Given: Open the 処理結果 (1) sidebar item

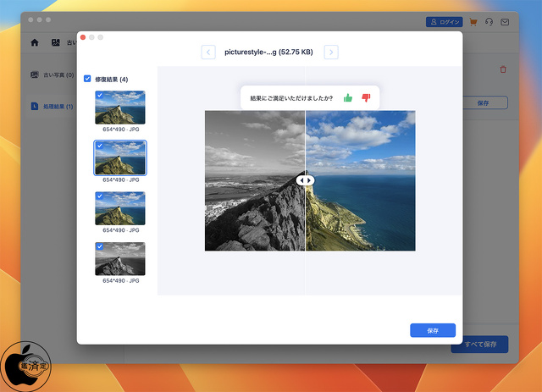Looking at the screenshot, I should (x=53, y=107).
